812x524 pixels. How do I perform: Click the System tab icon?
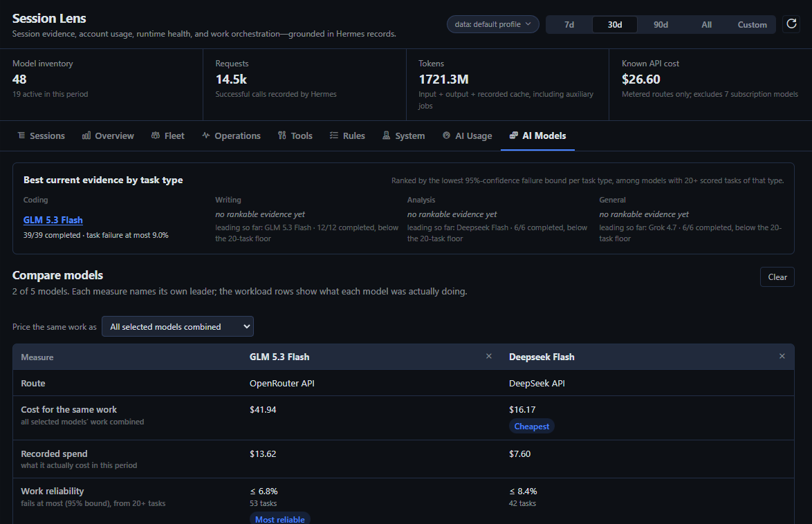[387, 135]
